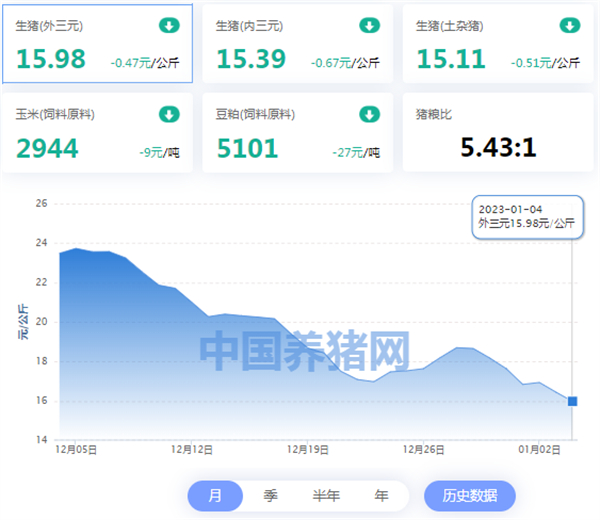This screenshot has width=600, height=520.
Task: Click the 猪粮比 label
Action: pos(434,114)
